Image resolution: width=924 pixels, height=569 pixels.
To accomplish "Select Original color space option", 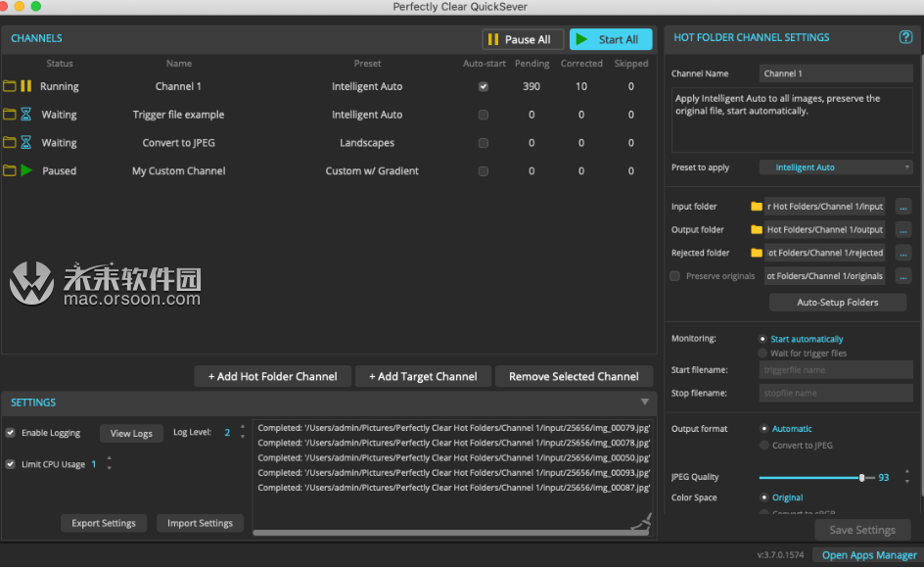I will (764, 498).
